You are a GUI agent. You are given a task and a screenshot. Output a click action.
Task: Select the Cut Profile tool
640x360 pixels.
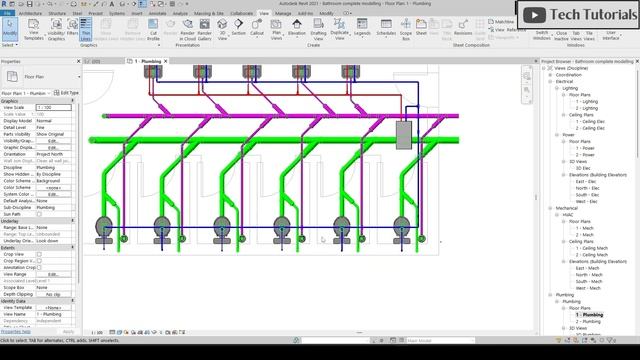point(153,29)
